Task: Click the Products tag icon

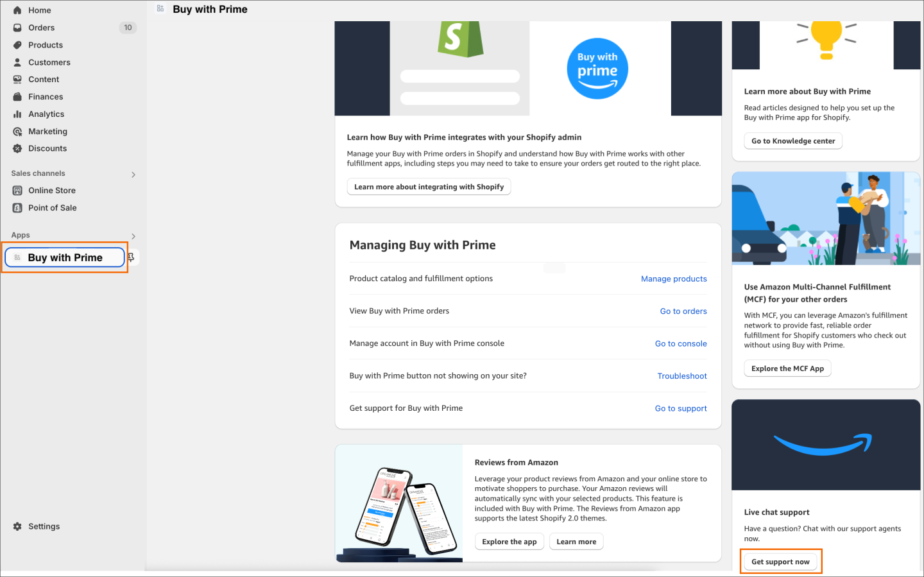Action: click(17, 44)
